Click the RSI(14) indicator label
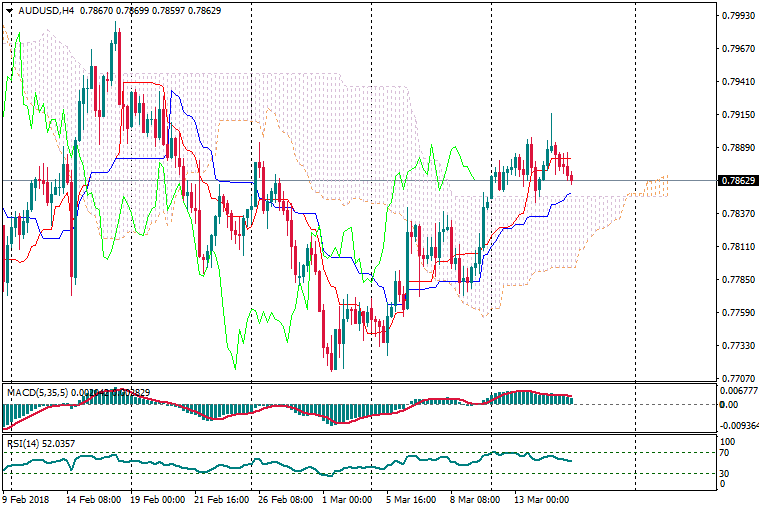 pyautogui.click(x=26, y=443)
